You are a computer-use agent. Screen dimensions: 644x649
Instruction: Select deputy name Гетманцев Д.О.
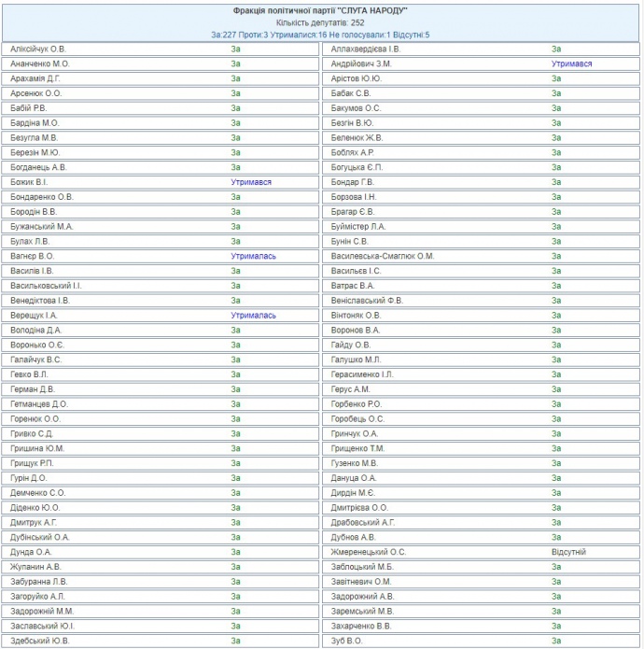[39, 404]
